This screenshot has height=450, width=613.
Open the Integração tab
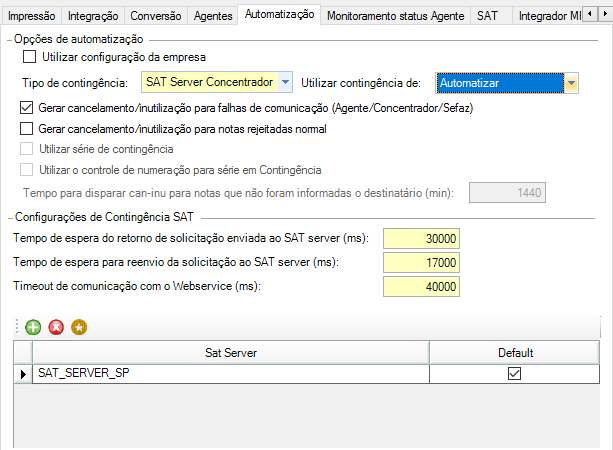pyautogui.click(x=93, y=16)
